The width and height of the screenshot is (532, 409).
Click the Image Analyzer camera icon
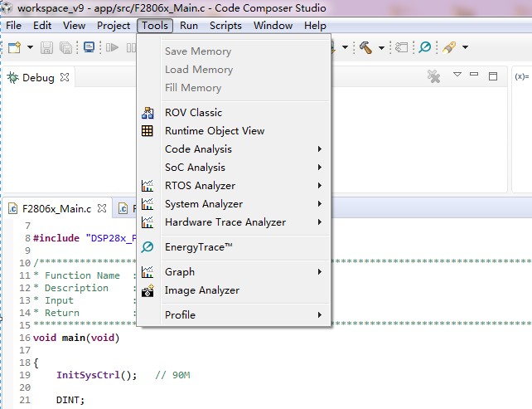tap(148, 290)
